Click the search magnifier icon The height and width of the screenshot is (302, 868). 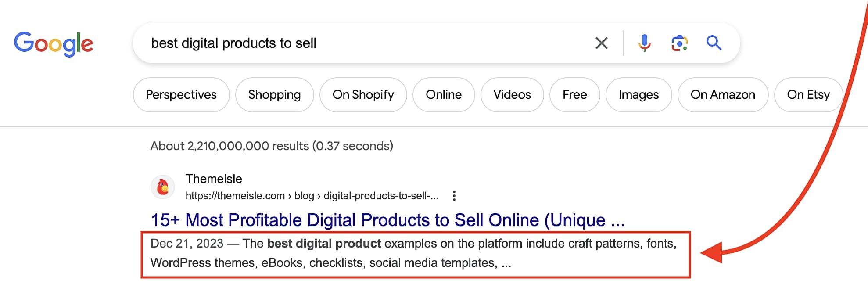[714, 43]
